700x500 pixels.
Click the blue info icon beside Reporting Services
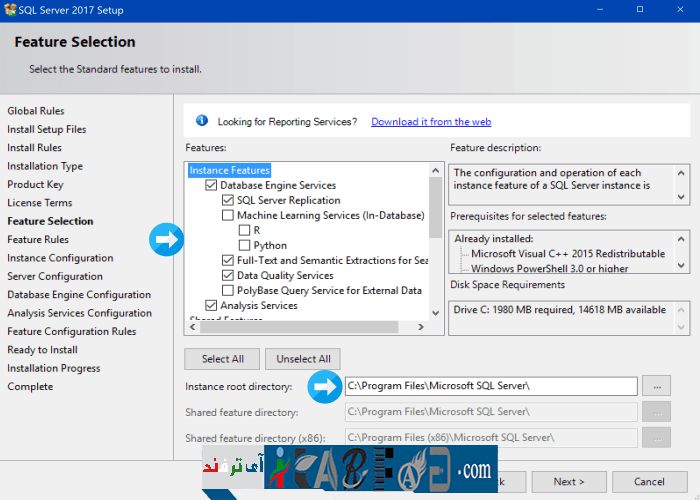[x=201, y=121]
